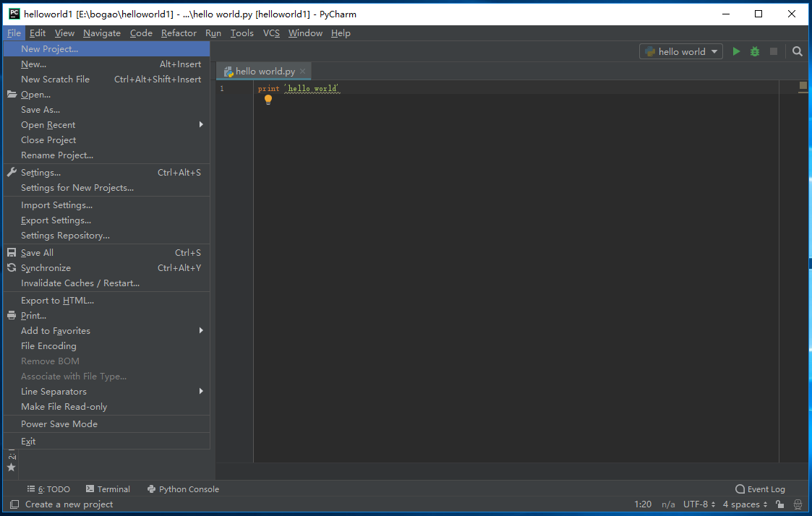Image resolution: width=812 pixels, height=516 pixels.
Task: Open the Refactor menu
Action: tap(179, 33)
